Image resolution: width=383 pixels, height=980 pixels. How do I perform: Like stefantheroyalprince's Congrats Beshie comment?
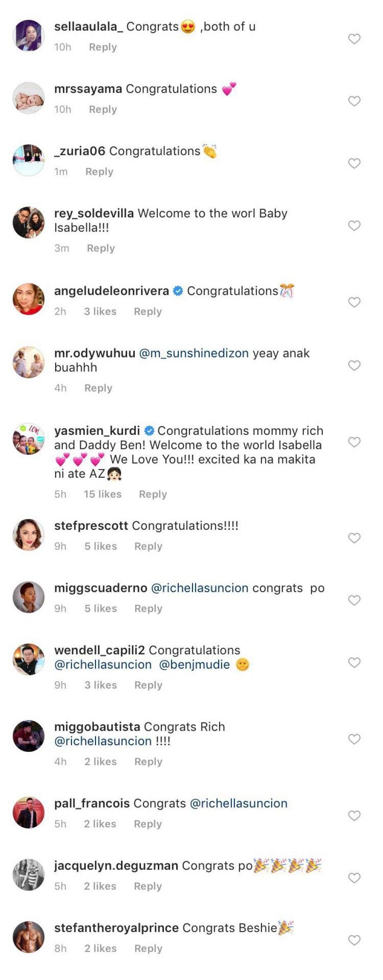354,940
